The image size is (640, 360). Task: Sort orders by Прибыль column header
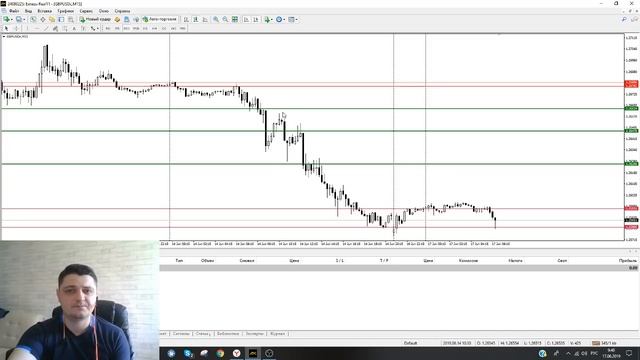[627, 260]
